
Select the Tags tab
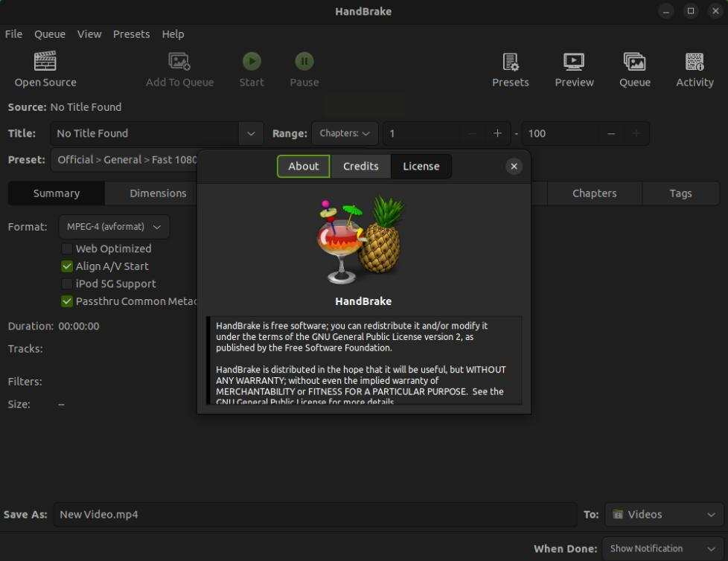click(x=680, y=193)
